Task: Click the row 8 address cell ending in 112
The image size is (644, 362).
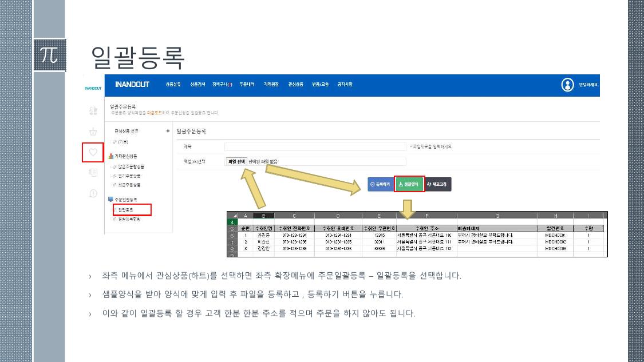Action: pos(426,249)
